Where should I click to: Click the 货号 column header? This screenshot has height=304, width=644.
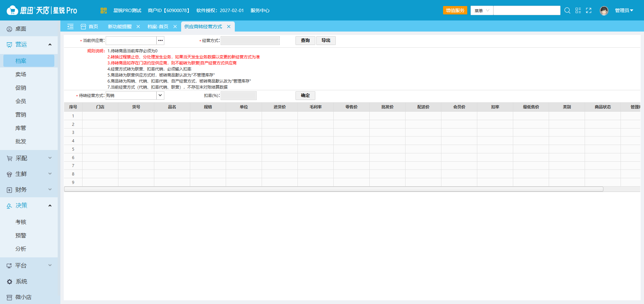click(136, 107)
